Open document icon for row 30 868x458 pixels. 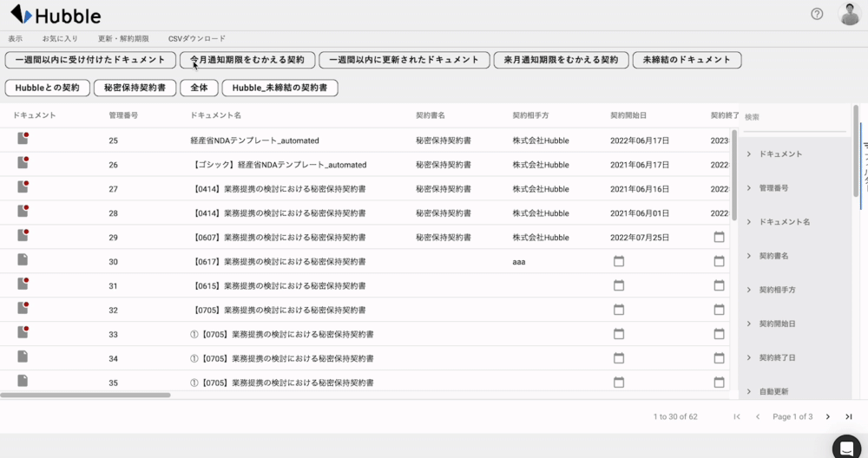(23, 259)
